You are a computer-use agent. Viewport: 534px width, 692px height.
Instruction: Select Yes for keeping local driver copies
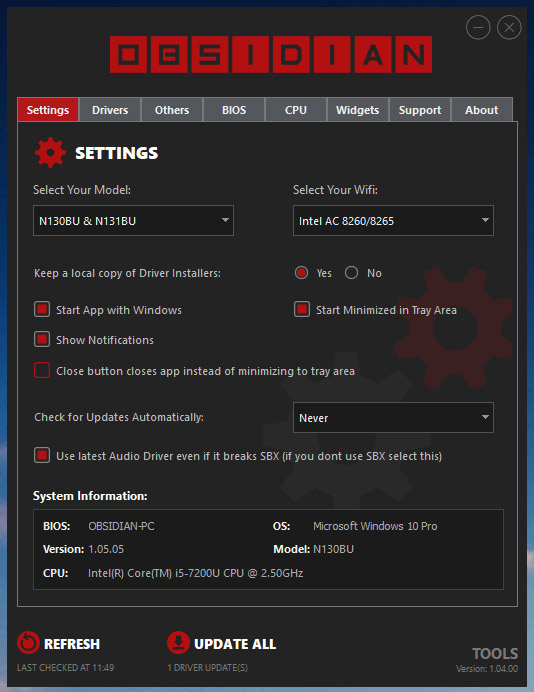tap(301, 273)
